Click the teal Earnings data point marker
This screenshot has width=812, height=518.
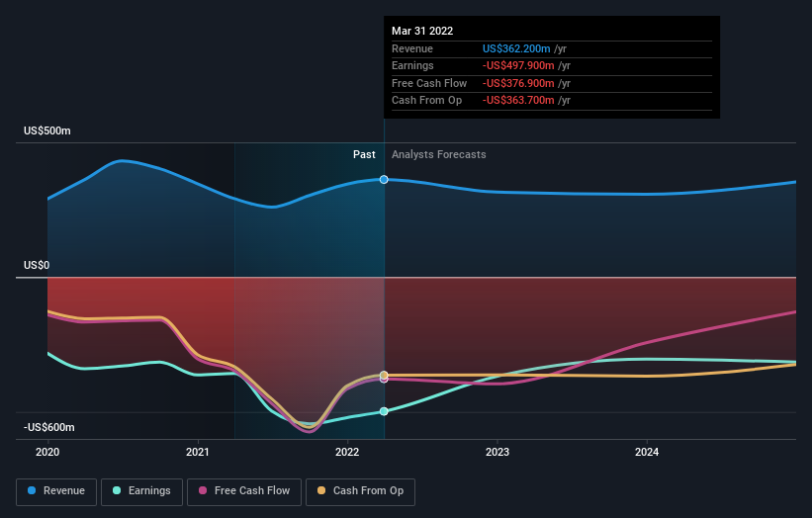384,411
